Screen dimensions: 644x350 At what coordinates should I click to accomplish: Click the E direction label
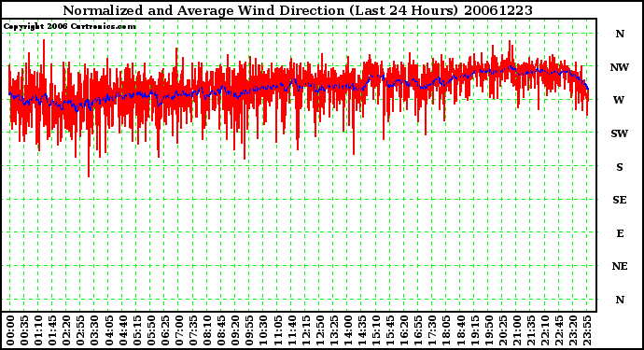pos(620,233)
